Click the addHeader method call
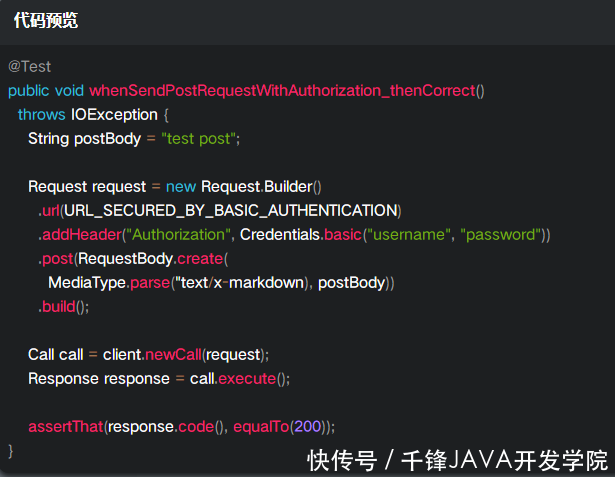This screenshot has width=615, height=477. (x=79, y=234)
